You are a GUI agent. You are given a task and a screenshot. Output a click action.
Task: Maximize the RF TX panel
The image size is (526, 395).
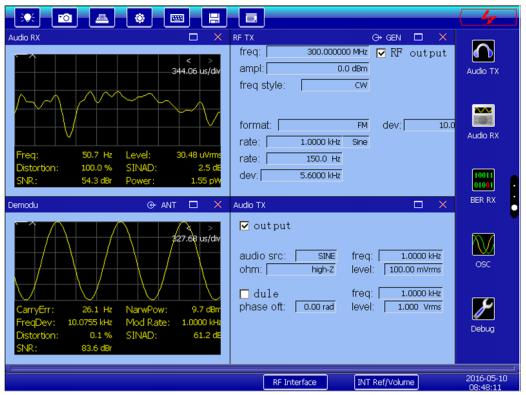(418, 37)
